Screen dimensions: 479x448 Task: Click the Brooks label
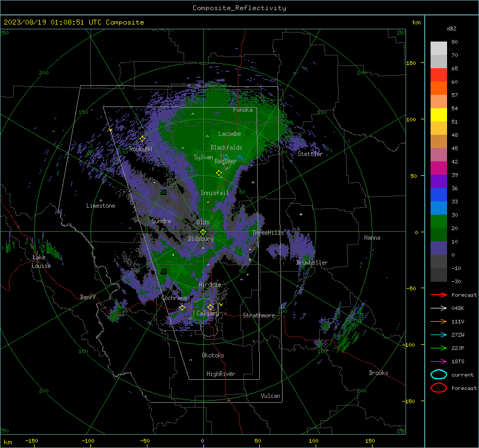378,373
